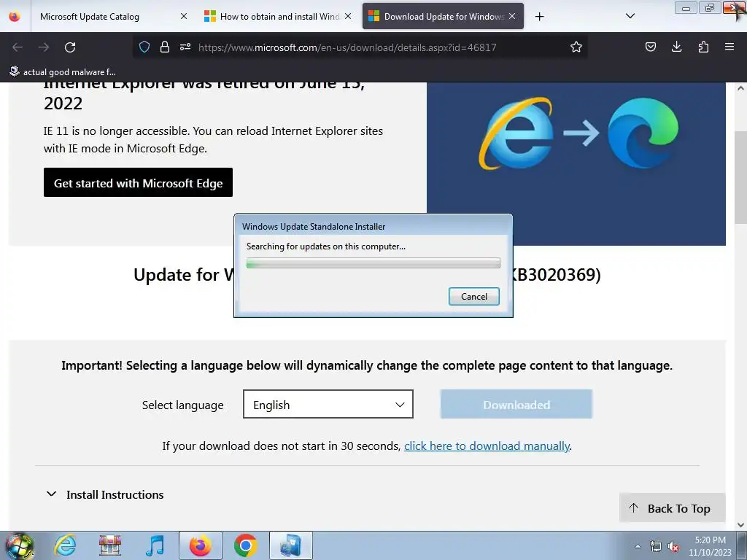
Task: Reload the current page
Action: [70, 47]
